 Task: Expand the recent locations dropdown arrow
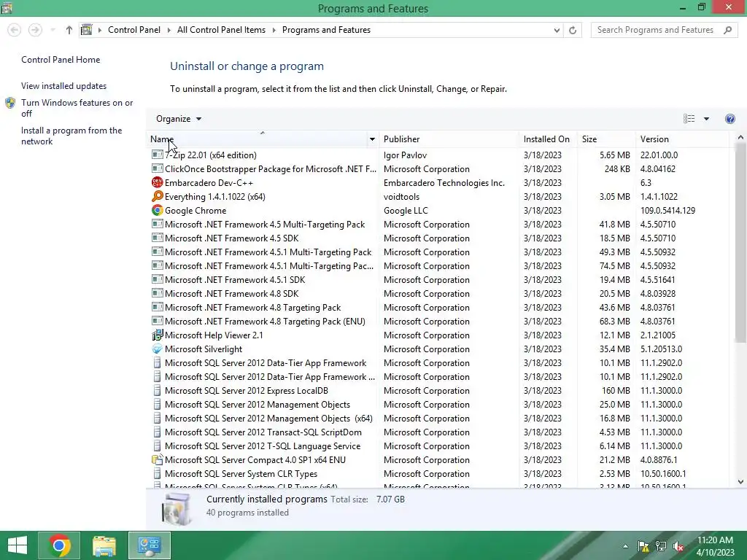[53, 30]
